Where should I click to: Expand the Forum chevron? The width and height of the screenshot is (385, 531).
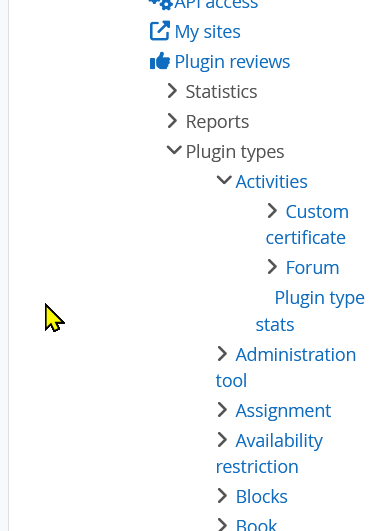(x=272, y=267)
